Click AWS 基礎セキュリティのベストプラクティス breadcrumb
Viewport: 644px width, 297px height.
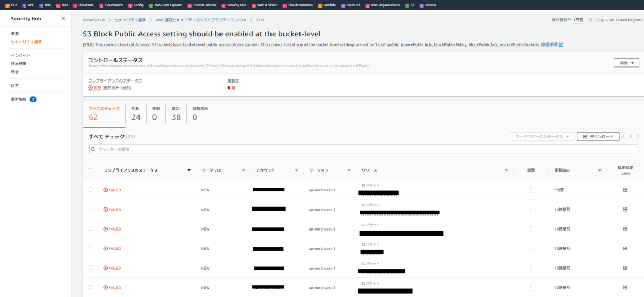(x=201, y=20)
